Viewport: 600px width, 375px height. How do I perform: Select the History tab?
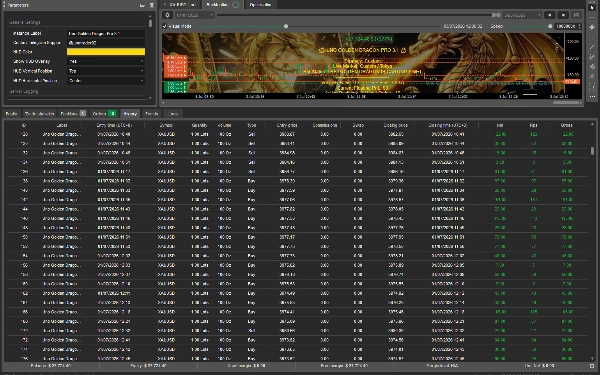130,114
